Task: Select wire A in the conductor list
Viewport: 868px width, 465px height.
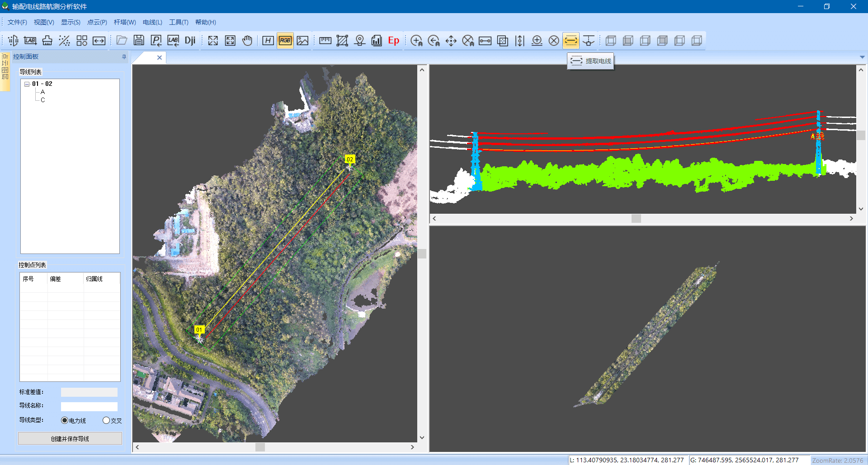Action: 43,92
